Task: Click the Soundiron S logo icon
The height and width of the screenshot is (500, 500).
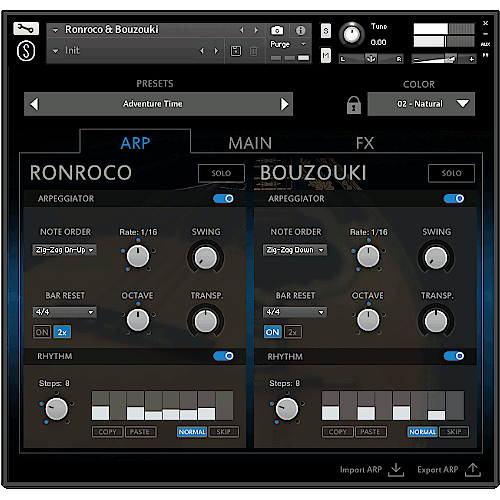Action: 26,51
